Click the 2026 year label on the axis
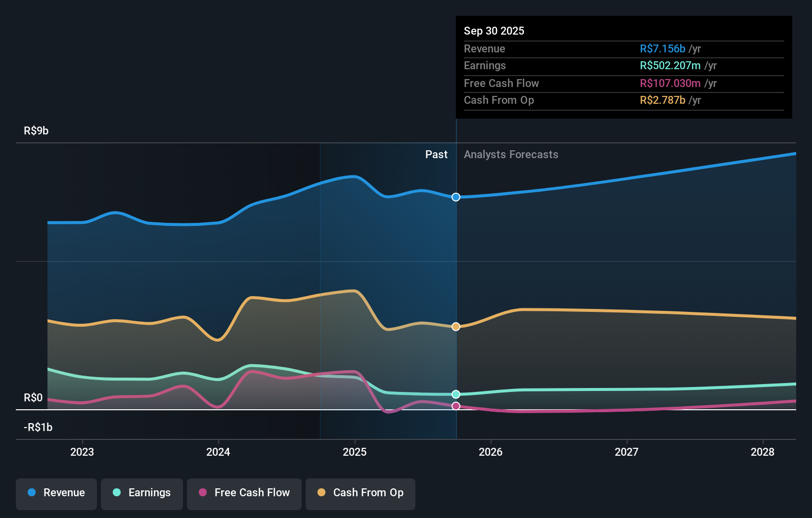Image resolution: width=812 pixels, height=518 pixels. click(x=490, y=451)
